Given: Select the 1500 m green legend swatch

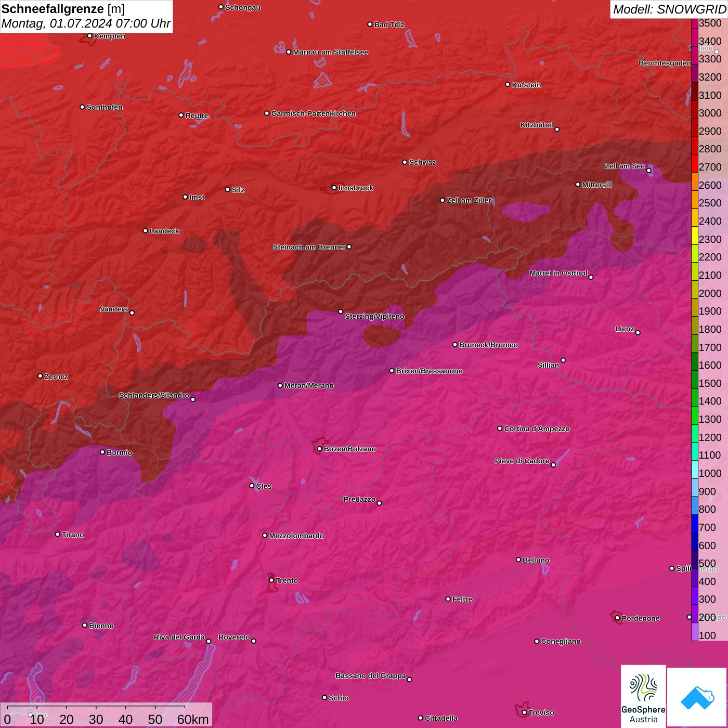Looking at the screenshot, I should click(x=695, y=379).
